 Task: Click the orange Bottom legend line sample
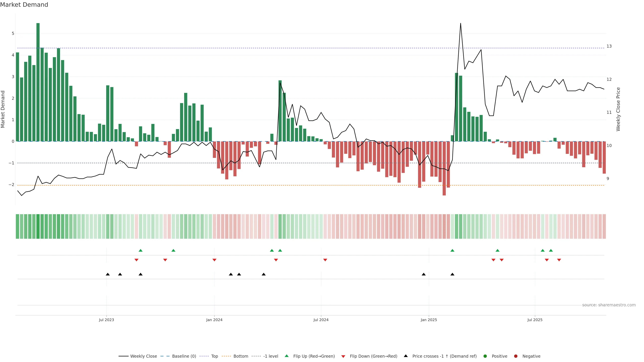[226, 356]
